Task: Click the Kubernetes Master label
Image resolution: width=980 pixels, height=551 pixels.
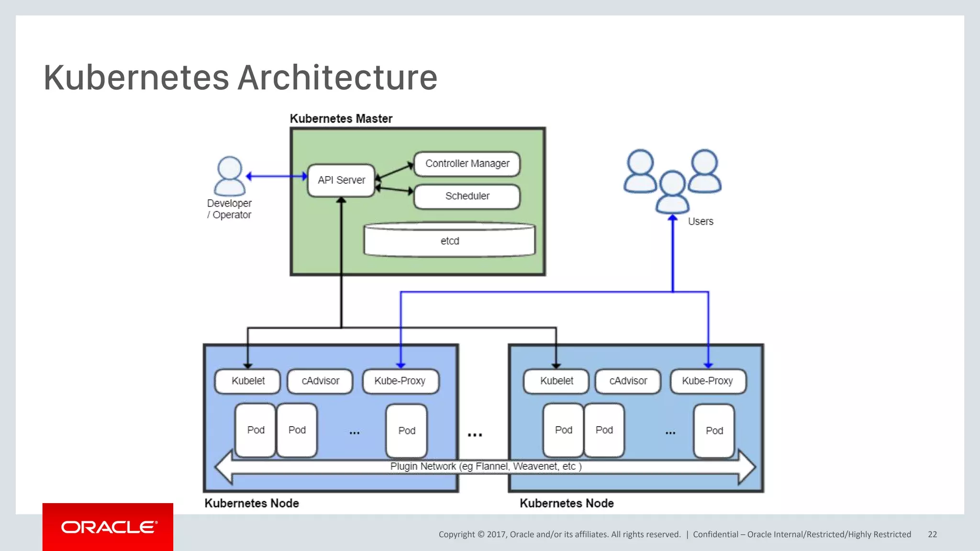Action: tap(341, 119)
